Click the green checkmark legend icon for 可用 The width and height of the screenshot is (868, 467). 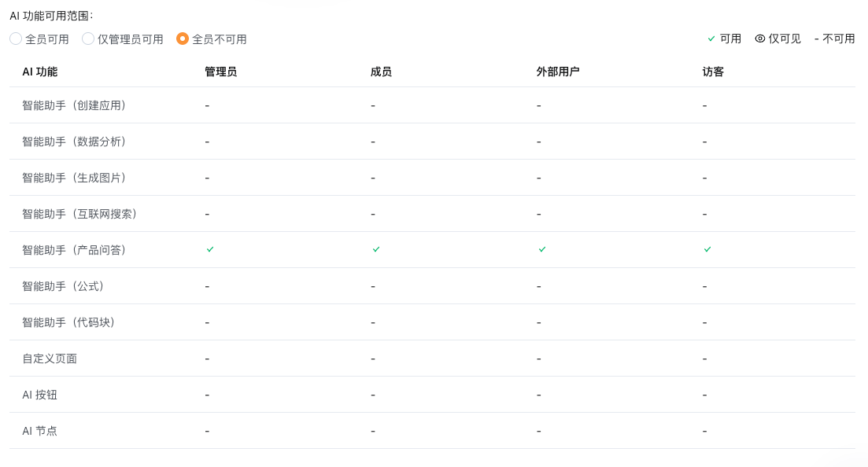click(711, 39)
